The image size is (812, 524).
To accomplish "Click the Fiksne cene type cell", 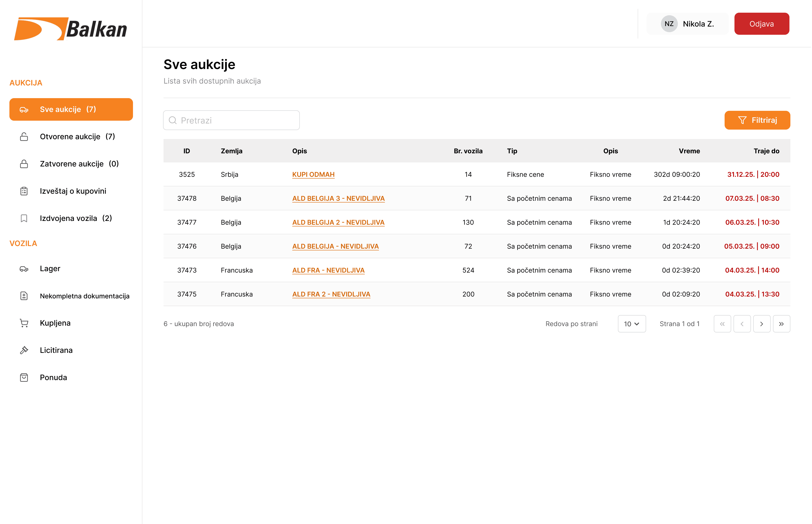I will tap(525, 175).
